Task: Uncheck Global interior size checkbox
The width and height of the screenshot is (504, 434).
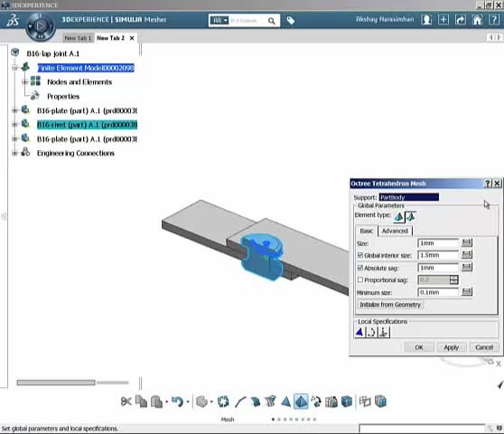Action: [x=360, y=255]
